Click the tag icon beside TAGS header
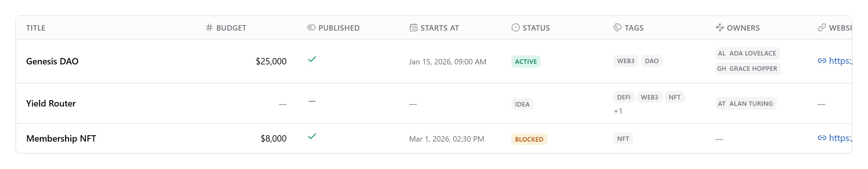Image resolution: width=868 pixels, height=169 pixels. point(617,28)
